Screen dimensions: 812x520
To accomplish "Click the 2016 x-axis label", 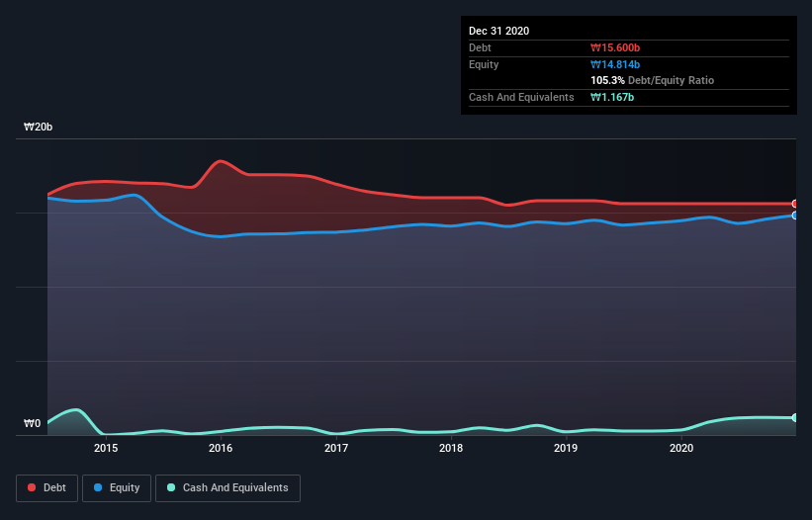I will click(221, 448).
